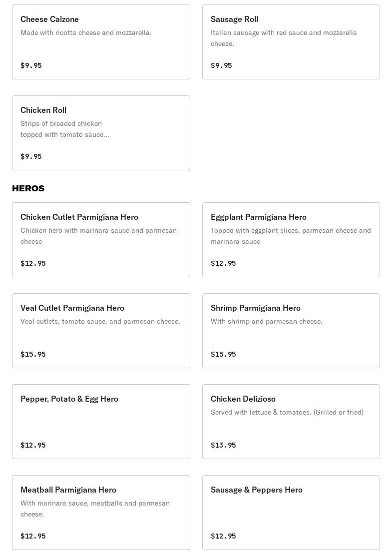
Task: Select the Sausage & Peppers Hero
Action: tap(291, 513)
